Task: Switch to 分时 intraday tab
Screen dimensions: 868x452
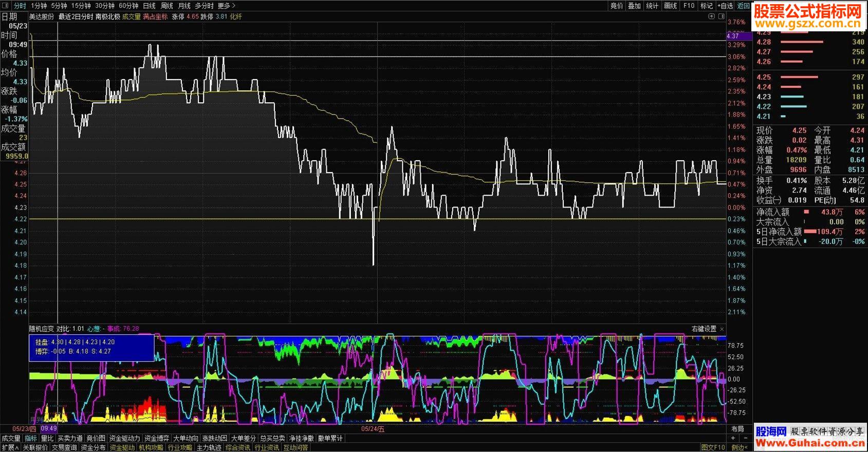Action: (20, 6)
